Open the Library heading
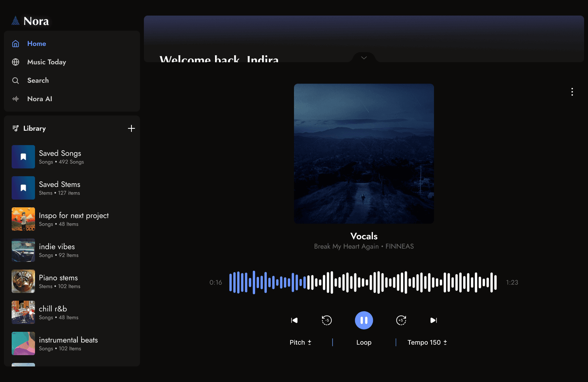The image size is (588, 382). [35, 128]
